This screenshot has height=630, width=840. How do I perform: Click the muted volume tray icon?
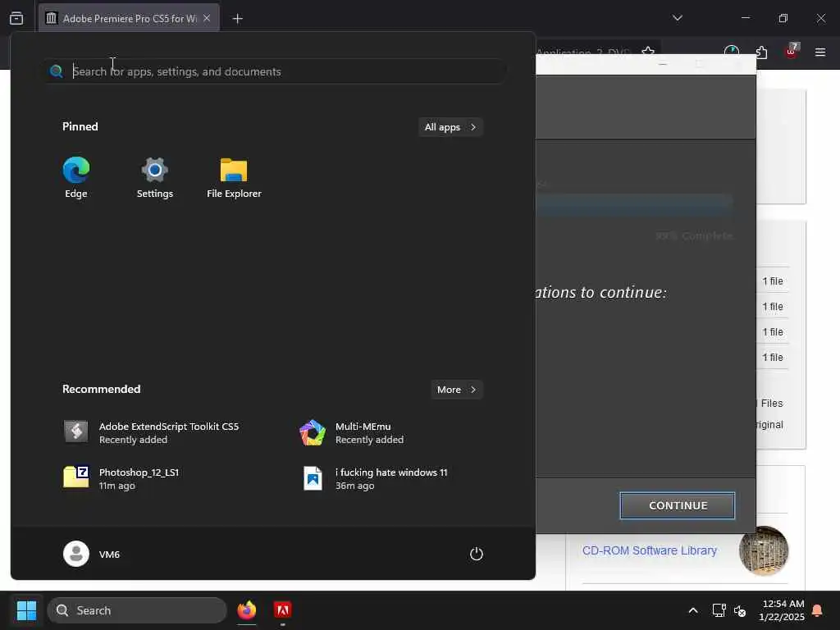(740, 610)
